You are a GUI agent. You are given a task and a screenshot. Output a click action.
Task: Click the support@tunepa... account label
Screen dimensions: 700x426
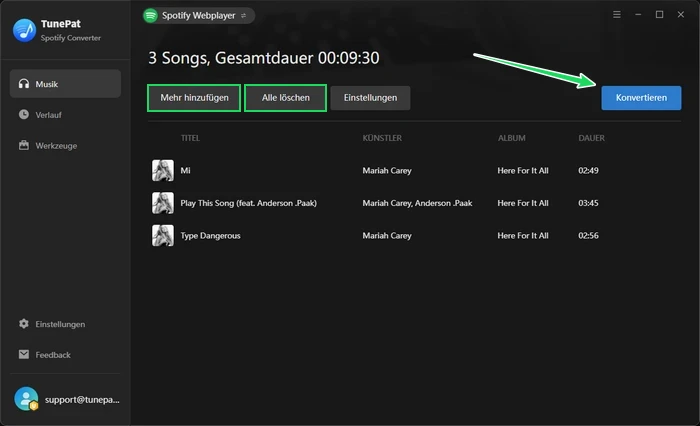point(82,400)
